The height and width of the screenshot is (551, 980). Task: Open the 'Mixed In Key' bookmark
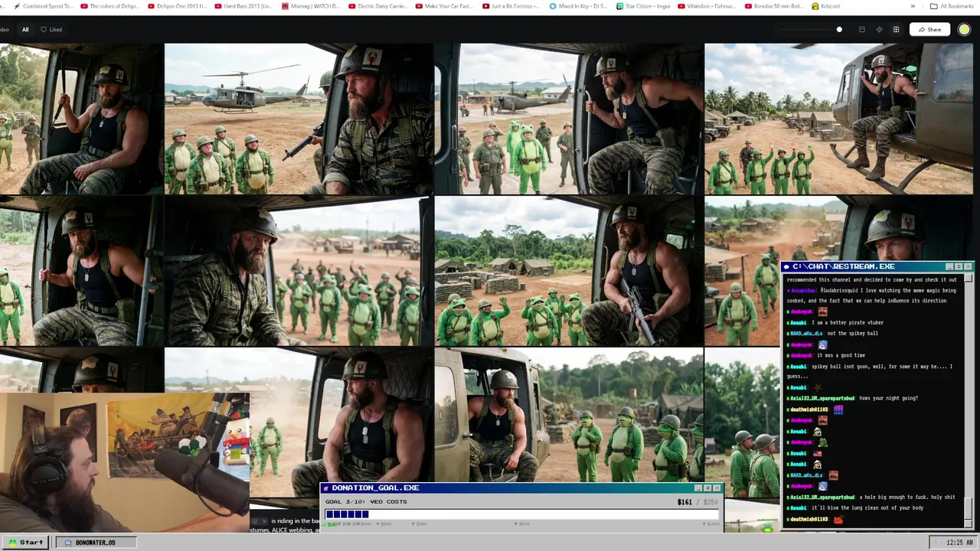click(x=578, y=6)
